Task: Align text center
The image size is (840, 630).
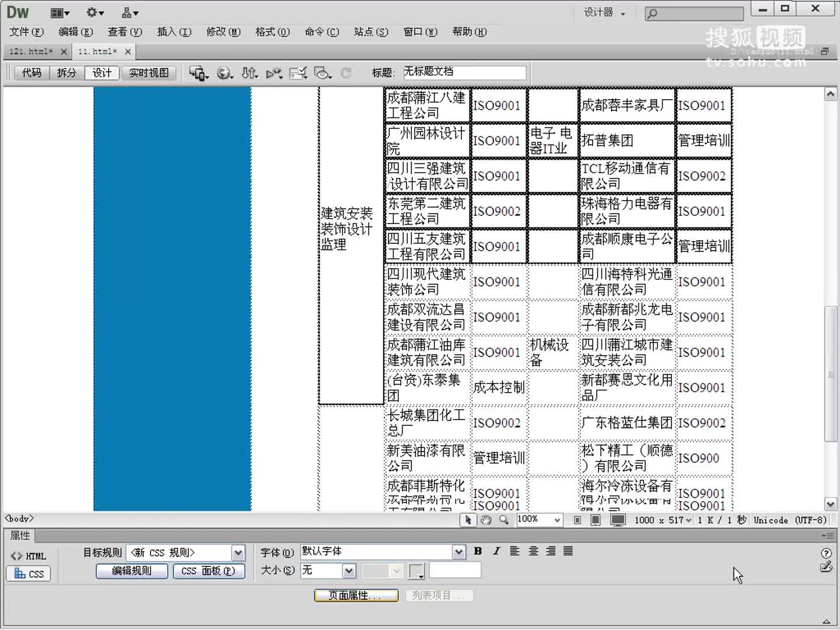Action: point(533,551)
